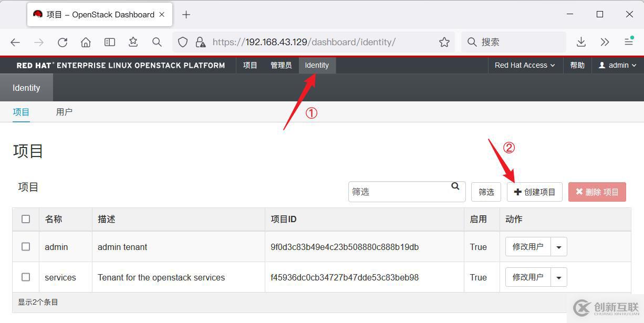644x323 pixels.
Task: Check the services project row checkbox
Action: pyautogui.click(x=26, y=277)
